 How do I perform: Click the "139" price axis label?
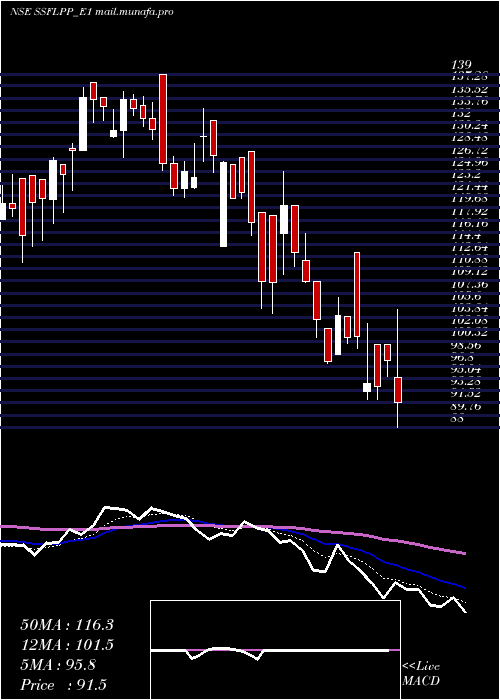pos(462,65)
